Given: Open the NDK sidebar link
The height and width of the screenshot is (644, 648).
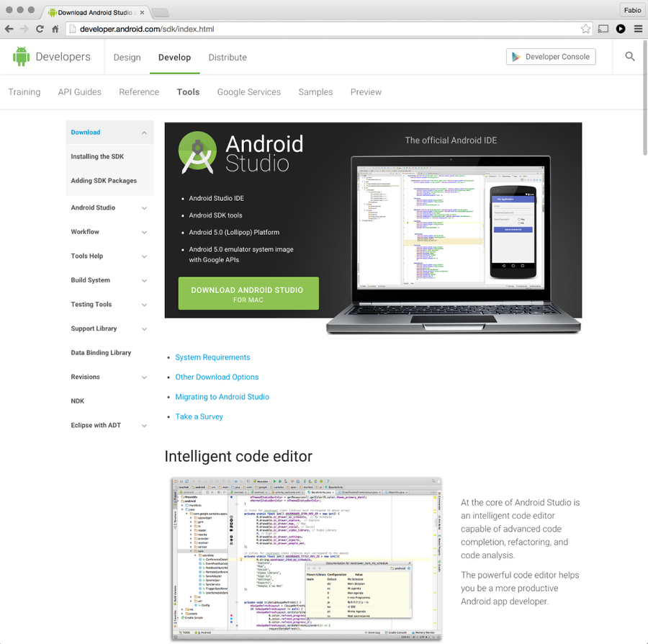Looking at the screenshot, I should [x=77, y=401].
